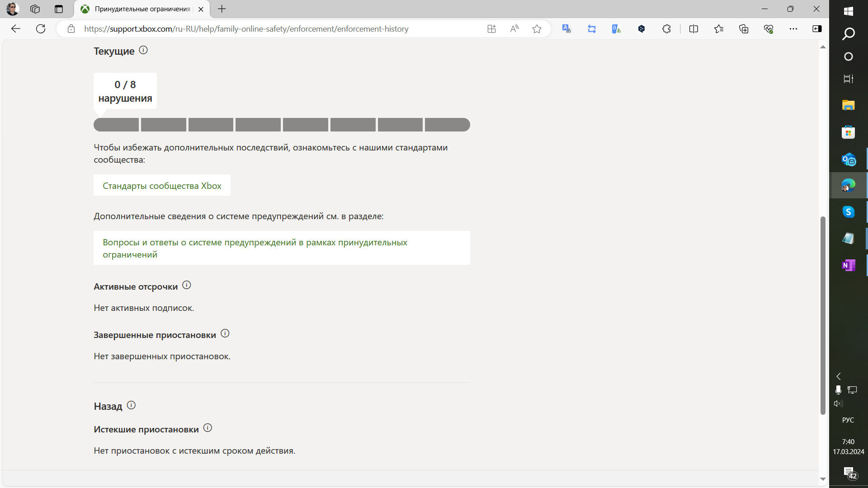Click info icon beside Истекшие приостановки
Image resolution: width=868 pixels, height=488 pixels.
(208, 428)
